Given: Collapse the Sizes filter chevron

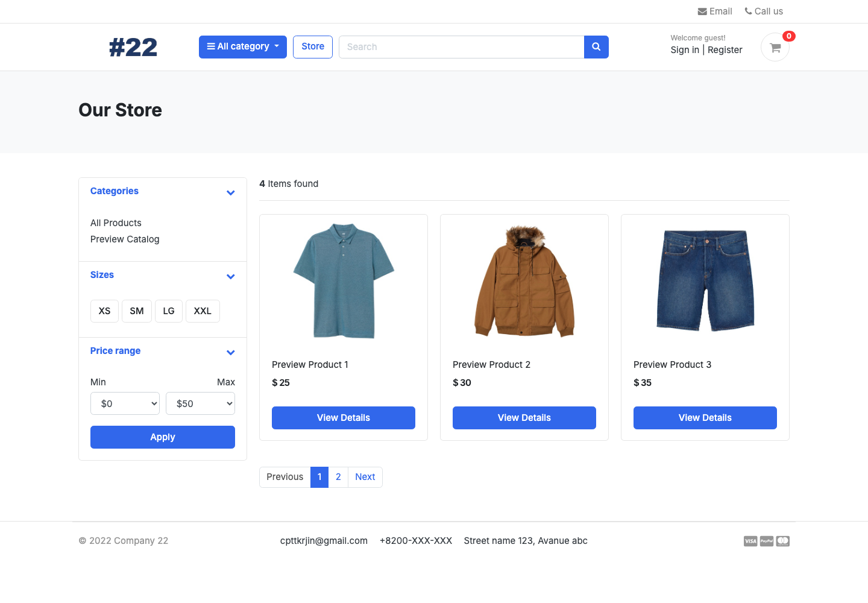Looking at the screenshot, I should coord(230,277).
